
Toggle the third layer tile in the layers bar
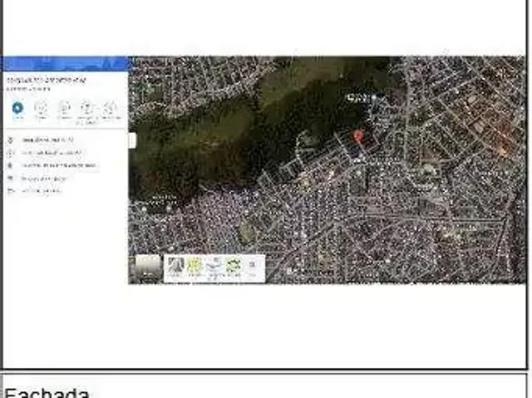(214, 266)
